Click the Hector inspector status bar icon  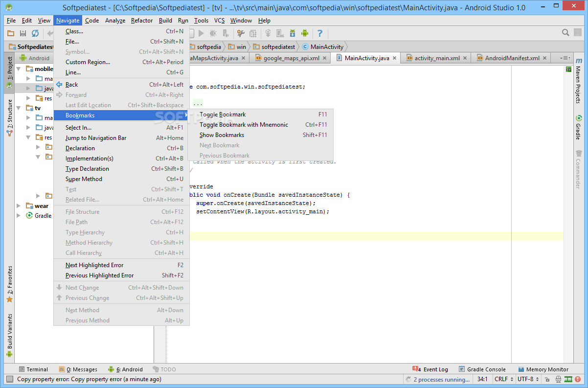557,379
